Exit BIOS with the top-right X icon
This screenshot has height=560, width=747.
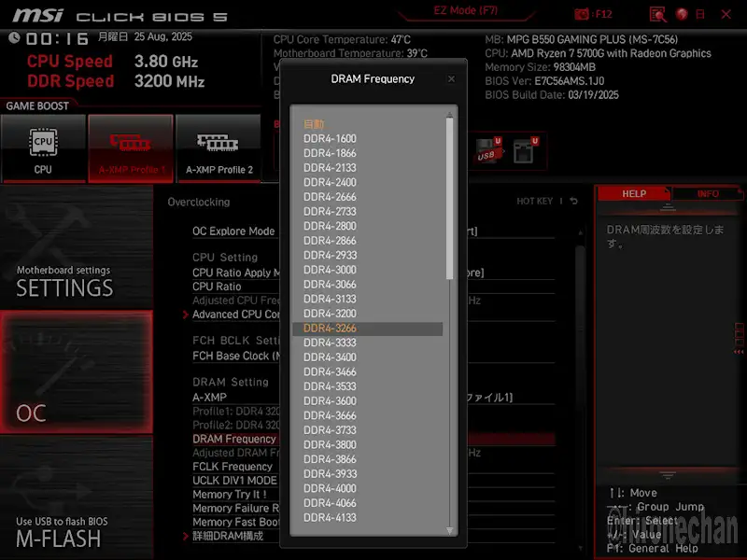click(726, 14)
